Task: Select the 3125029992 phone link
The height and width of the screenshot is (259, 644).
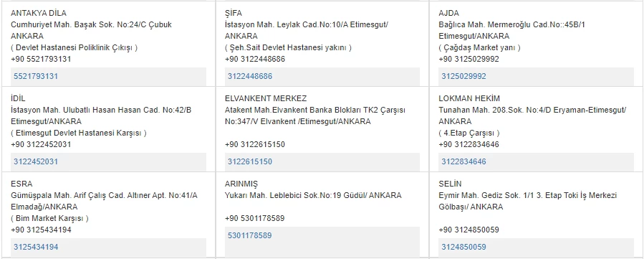Action: [x=463, y=76]
